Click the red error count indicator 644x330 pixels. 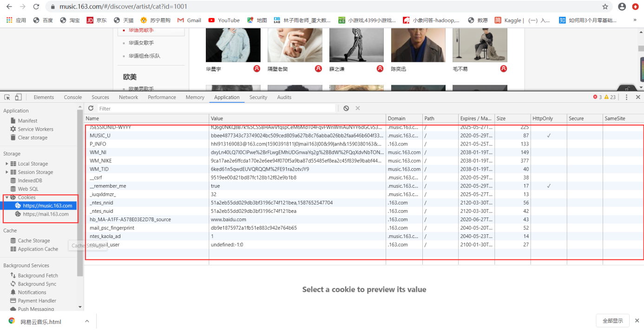tap(597, 97)
